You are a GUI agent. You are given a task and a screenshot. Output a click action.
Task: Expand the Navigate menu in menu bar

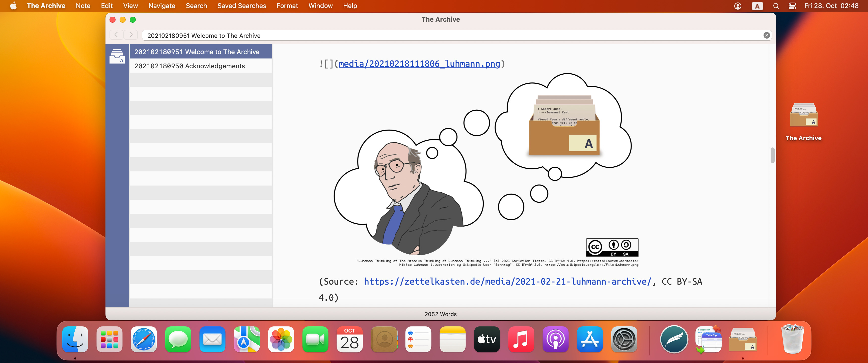[161, 6]
